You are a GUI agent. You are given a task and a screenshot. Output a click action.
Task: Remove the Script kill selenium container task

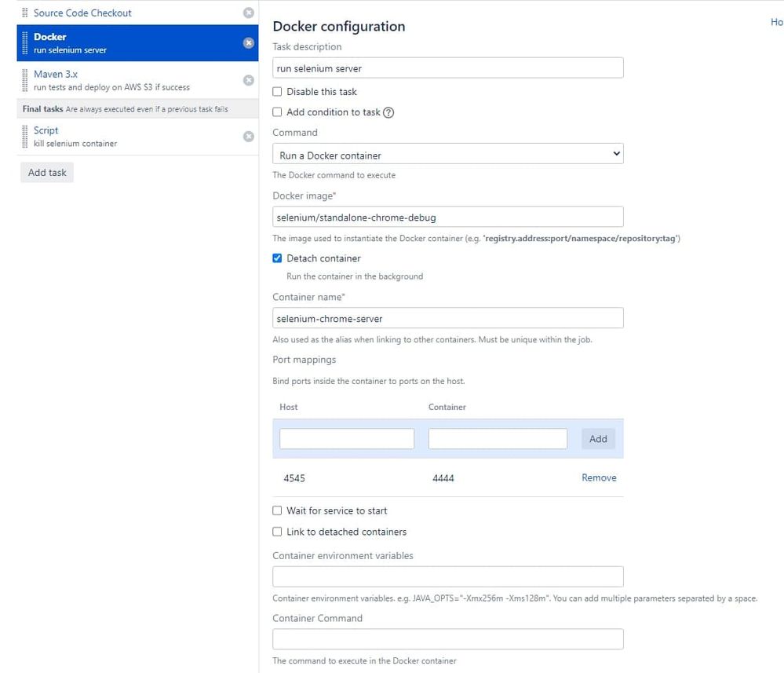tap(249, 137)
